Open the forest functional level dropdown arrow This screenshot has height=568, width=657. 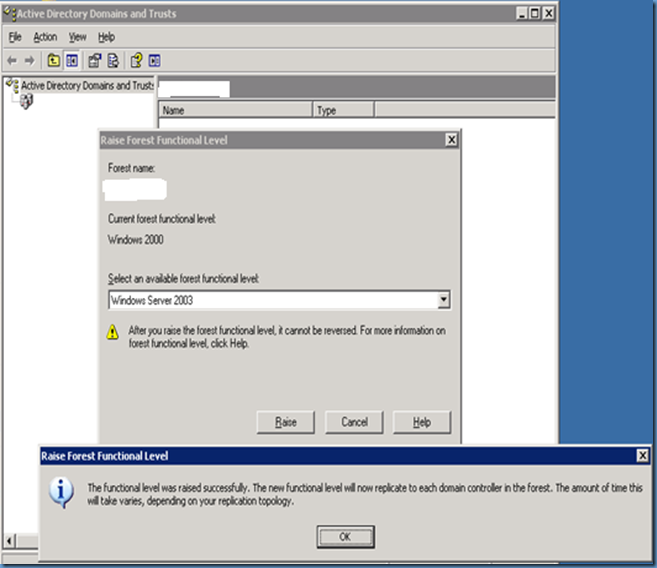pos(443,300)
